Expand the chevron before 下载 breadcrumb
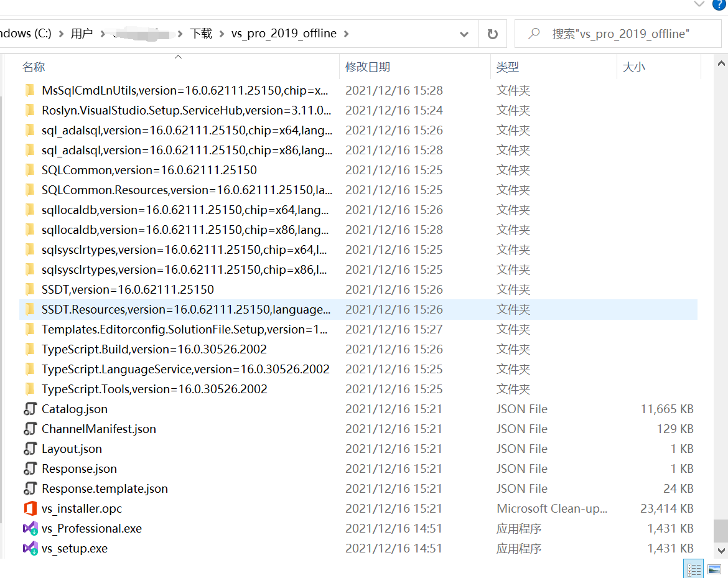The width and height of the screenshot is (728, 578). (180, 34)
